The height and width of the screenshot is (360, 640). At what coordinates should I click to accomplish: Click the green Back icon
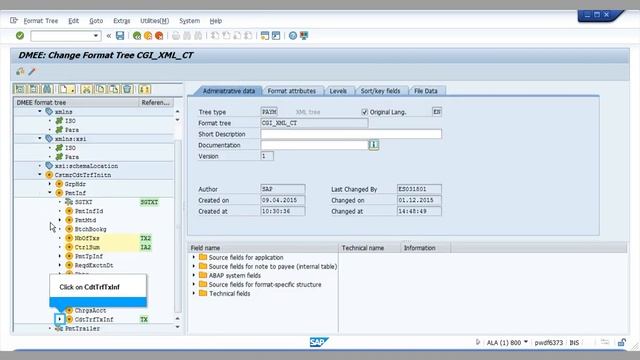pyautogui.click(x=137, y=36)
